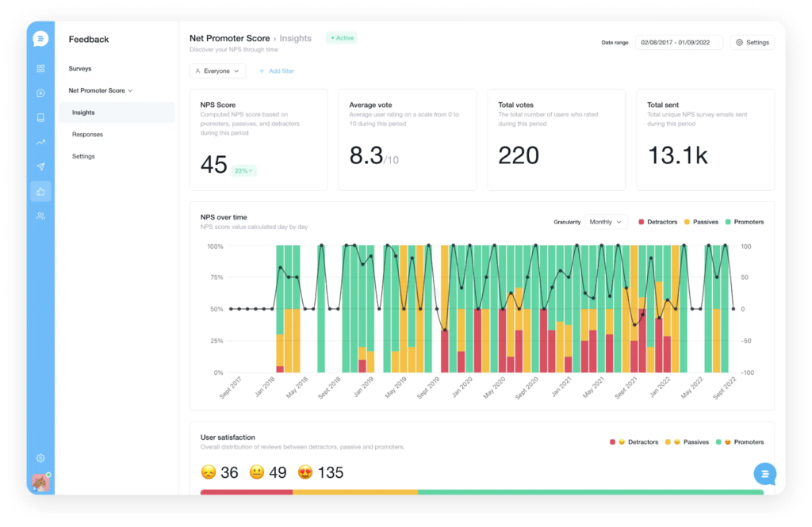Click the Insights breadcrumb text
This screenshot has width=812, height=527.
296,38
